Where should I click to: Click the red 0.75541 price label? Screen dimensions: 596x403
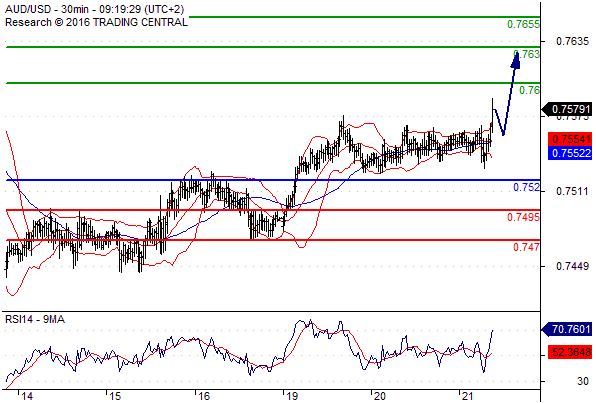coord(570,139)
